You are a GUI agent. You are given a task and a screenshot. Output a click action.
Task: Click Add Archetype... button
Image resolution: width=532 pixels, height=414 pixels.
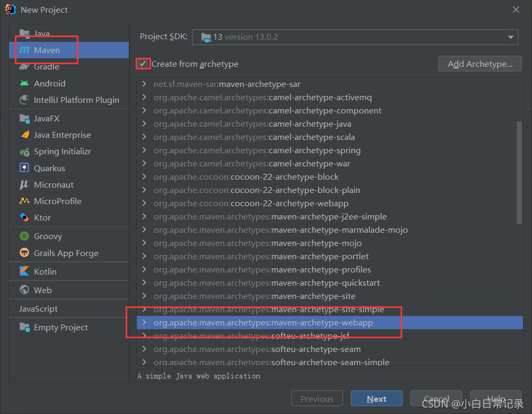point(480,64)
